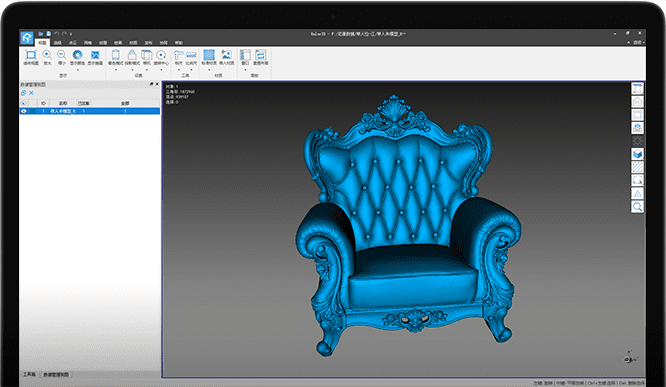This screenshot has height=387, width=666.
Task: Click the display texture image icon
Action: (x=95, y=55)
